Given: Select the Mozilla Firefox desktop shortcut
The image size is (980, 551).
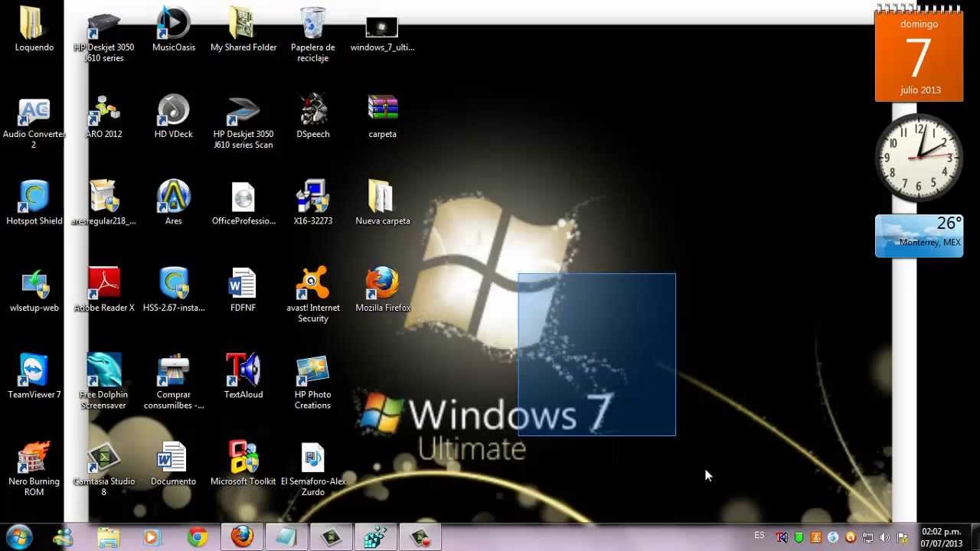Looking at the screenshot, I should click(382, 290).
